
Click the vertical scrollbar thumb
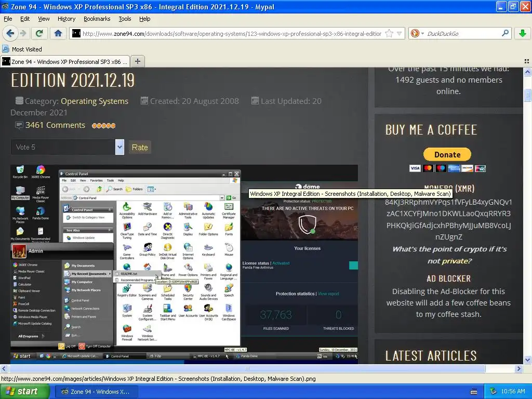527,95
